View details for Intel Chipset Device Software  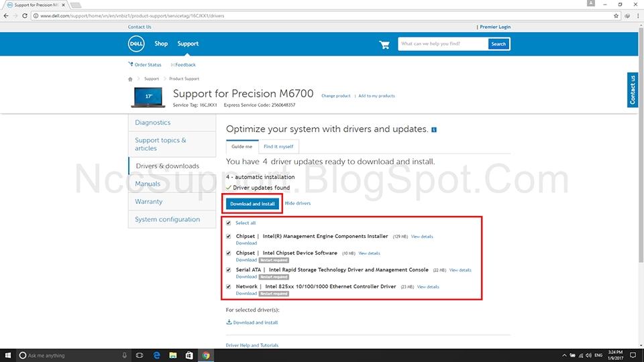click(x=369, y=253)
